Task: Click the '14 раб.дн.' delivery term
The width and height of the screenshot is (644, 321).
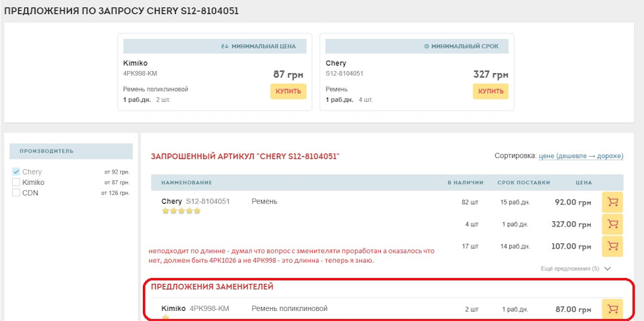Action: tap(515, 247)
